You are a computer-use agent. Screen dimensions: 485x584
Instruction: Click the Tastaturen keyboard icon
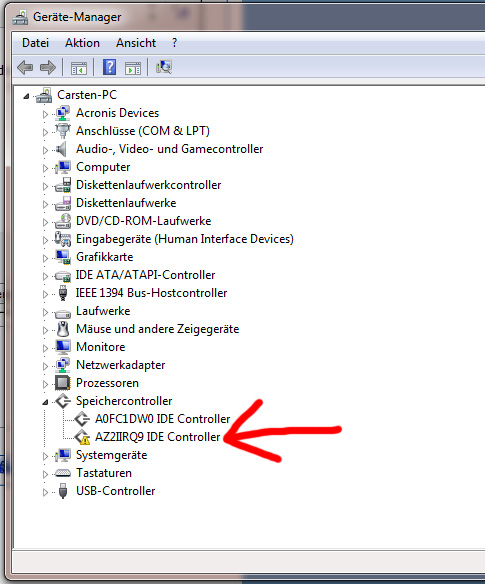coord(63,473)
